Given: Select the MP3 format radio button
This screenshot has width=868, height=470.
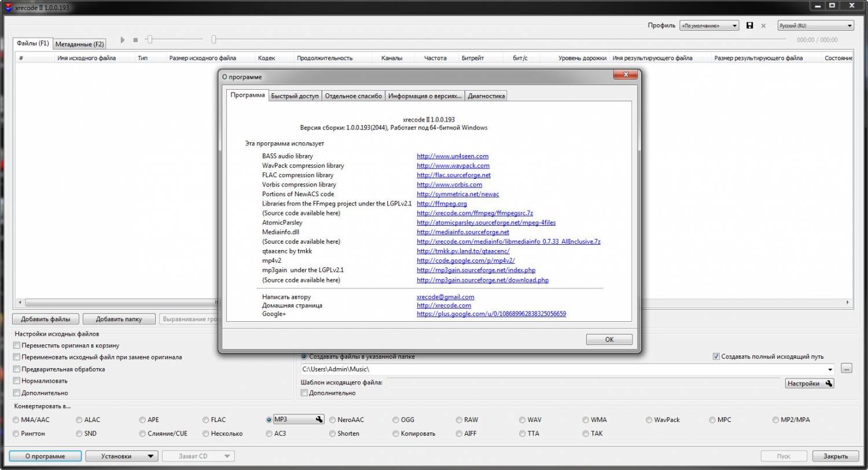Looking at the screenshot, I should (269, 420).
